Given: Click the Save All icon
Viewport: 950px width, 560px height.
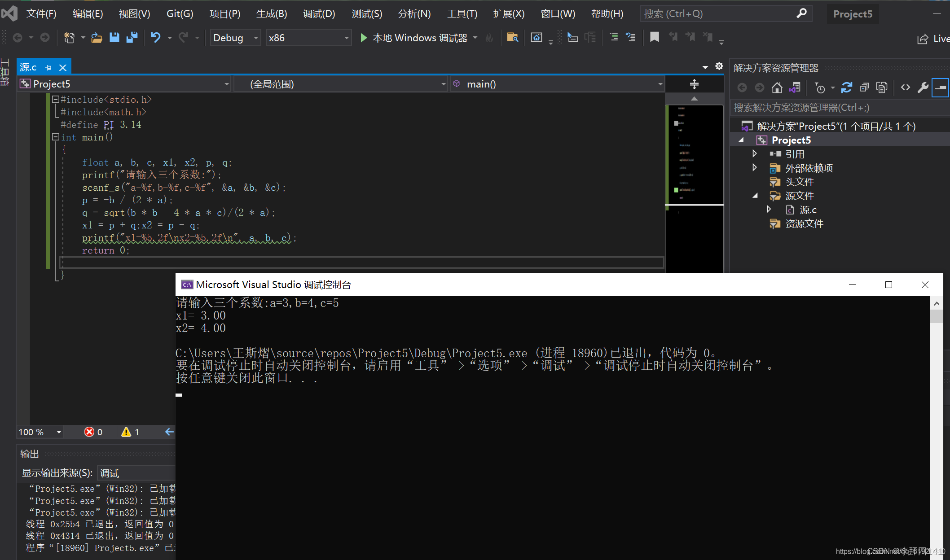Looking at the screenshot, I should click(x=132, y=38).
